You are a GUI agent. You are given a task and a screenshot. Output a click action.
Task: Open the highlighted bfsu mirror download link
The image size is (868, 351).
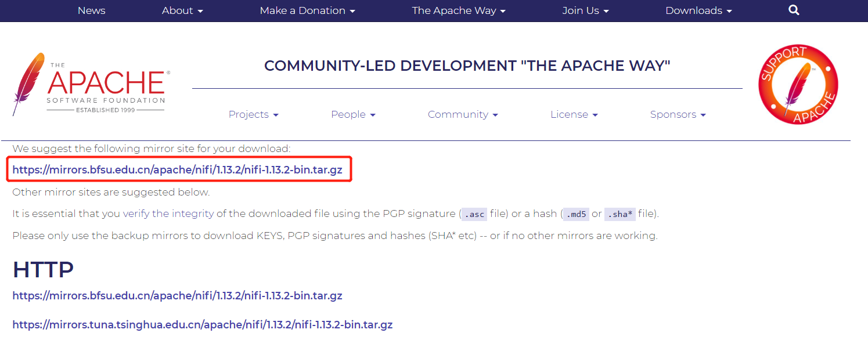pyautogui.click(x=178, y=170)
